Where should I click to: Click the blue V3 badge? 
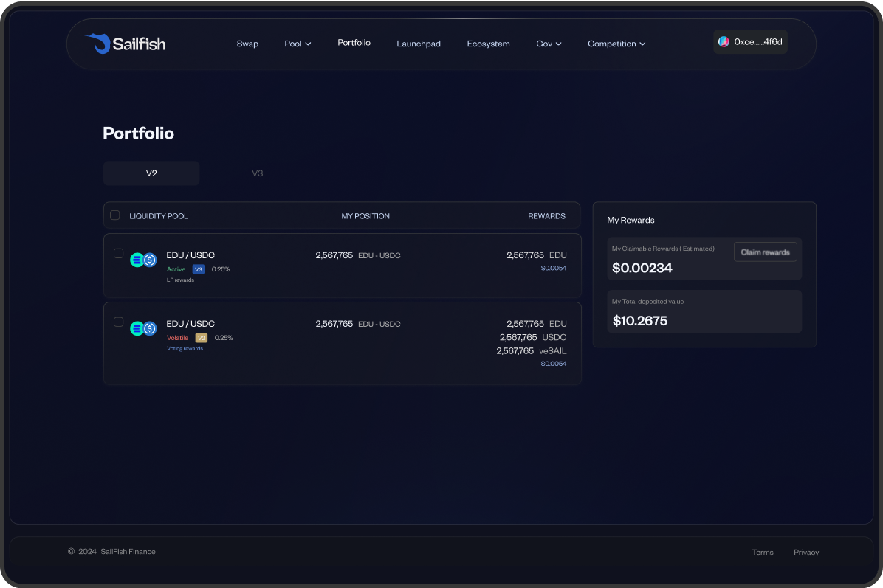199,269
